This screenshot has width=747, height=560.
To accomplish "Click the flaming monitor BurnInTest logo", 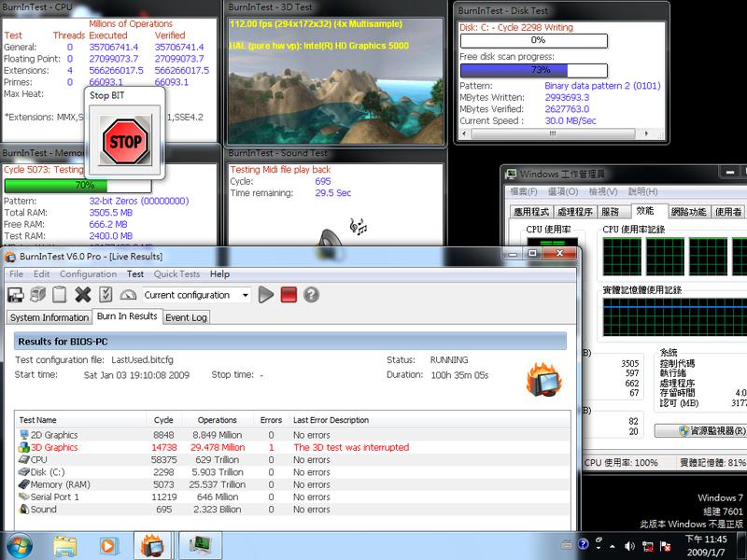I will point(544,380).
